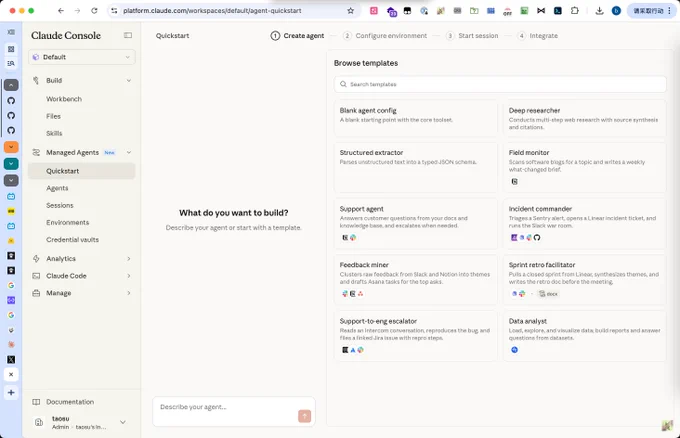Collapse the Claude Console sidebar panel icon
Viewport: 680px width, 438px height.
(x=128, y=35)
